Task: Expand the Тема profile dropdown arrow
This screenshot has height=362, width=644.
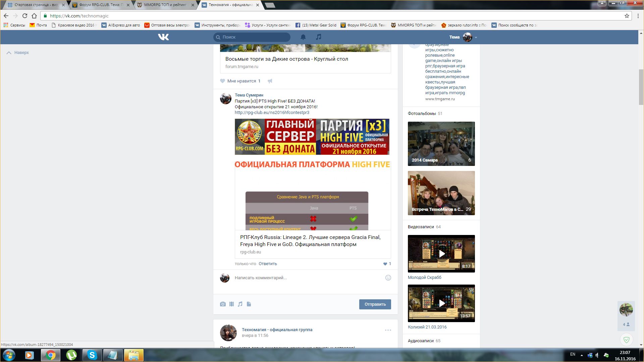Action: point(476,38)
